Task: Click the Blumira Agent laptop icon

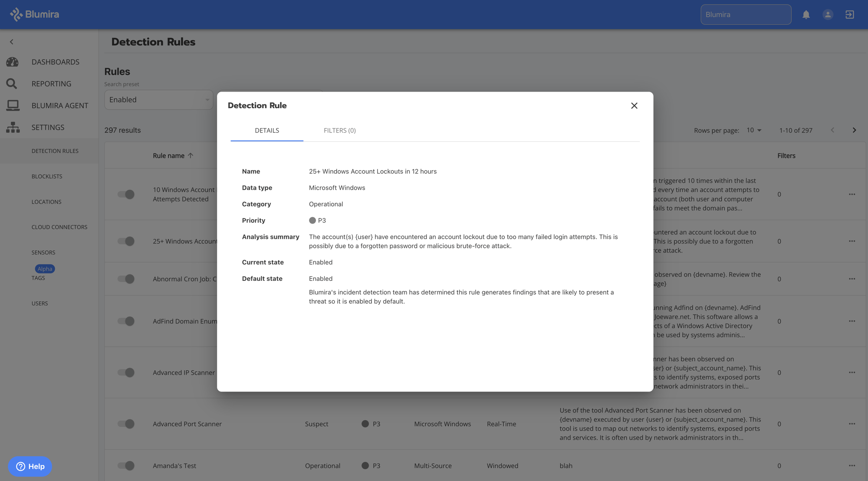Action: point(13,105)
